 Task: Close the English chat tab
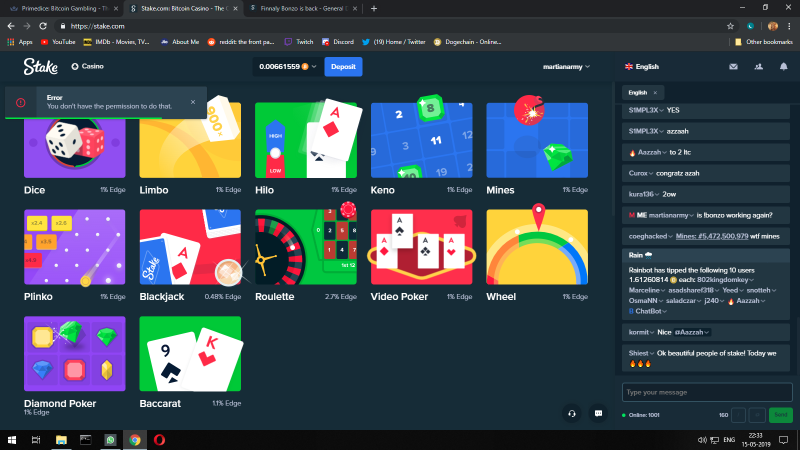point(655,93)
